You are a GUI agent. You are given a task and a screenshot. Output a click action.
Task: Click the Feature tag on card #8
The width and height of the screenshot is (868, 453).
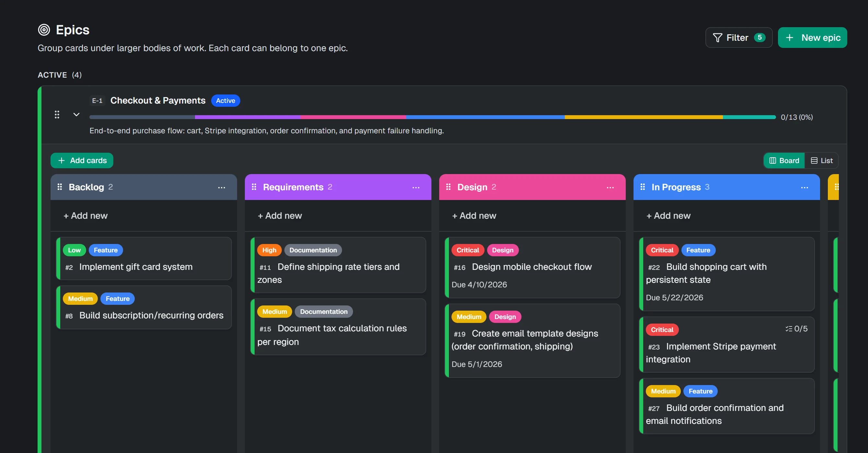tap(118, 299)
